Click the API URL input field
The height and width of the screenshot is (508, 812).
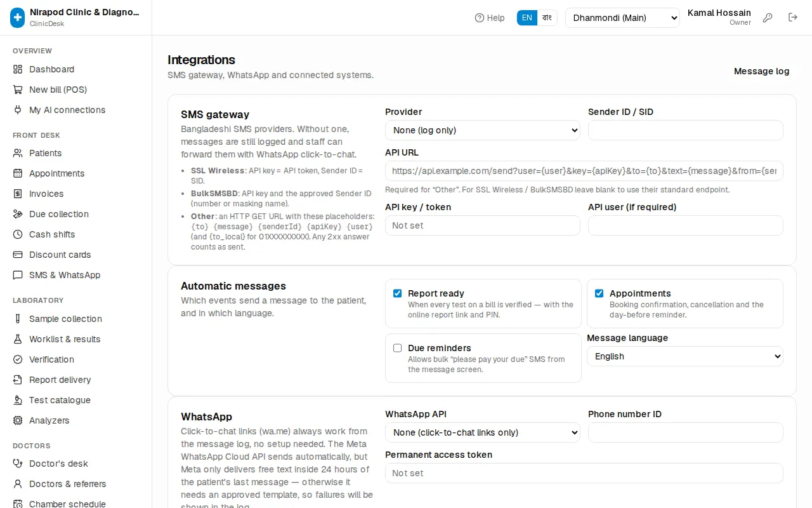(584, 171)
